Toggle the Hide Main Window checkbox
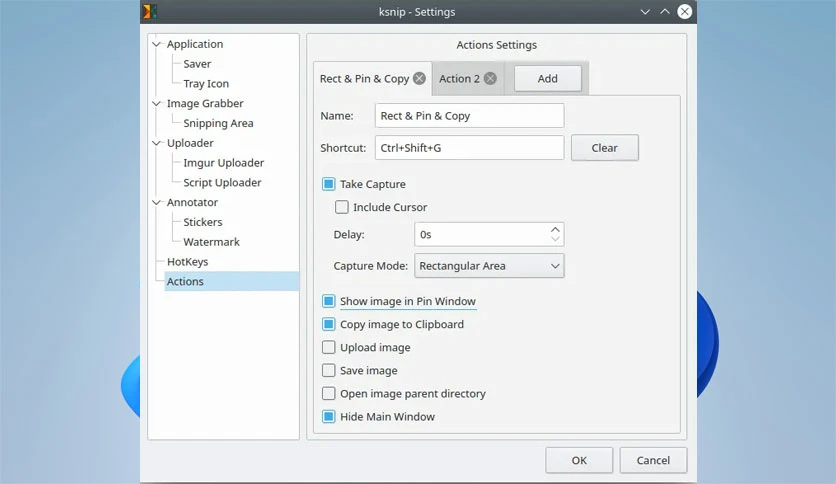Viewport: 836px width, 484px height. click(x=328, y=416)
